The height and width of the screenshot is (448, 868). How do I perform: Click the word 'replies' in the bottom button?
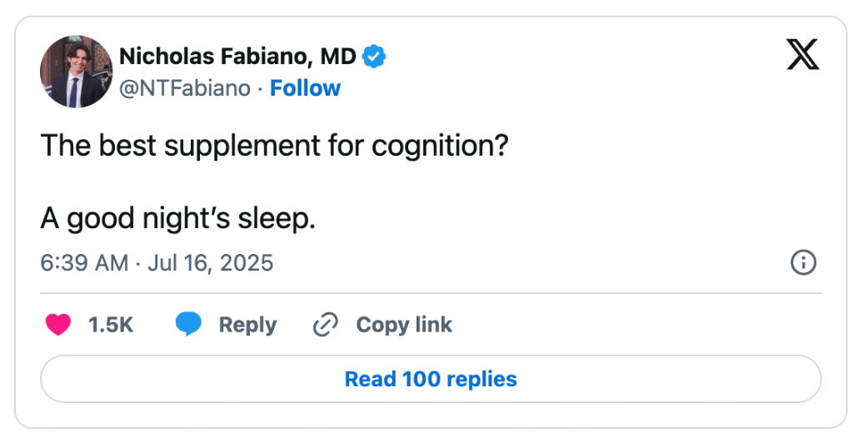(481, 380)
